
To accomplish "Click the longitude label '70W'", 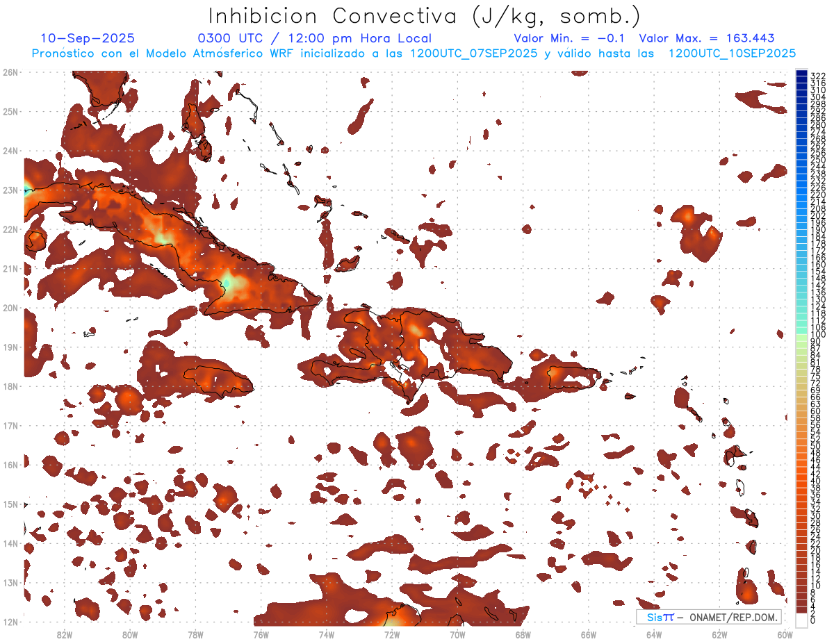I will tap(457, 634).
